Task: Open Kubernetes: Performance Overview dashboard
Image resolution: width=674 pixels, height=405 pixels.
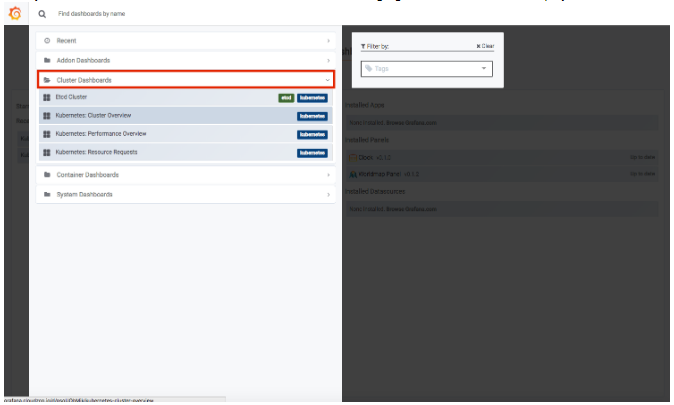Action: (186, 134)
